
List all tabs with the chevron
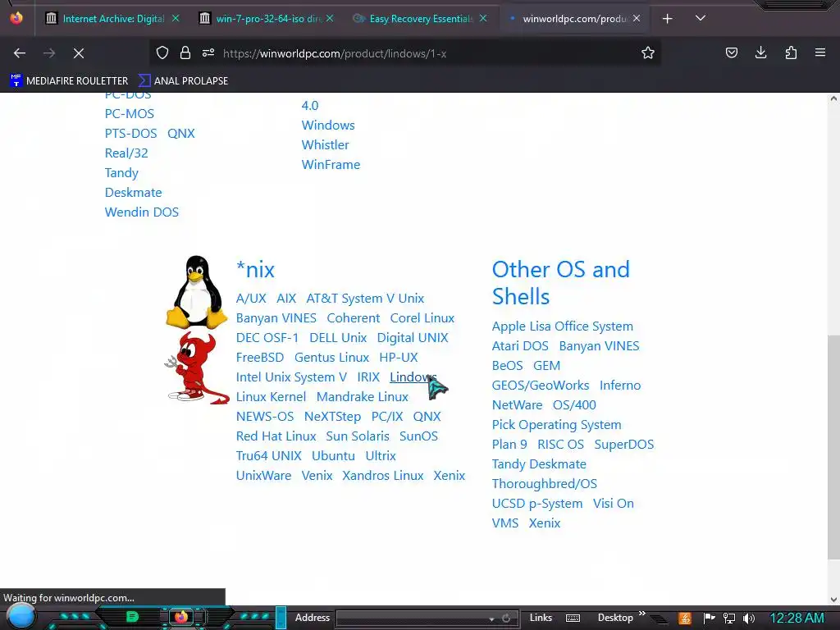pos(701,18)
